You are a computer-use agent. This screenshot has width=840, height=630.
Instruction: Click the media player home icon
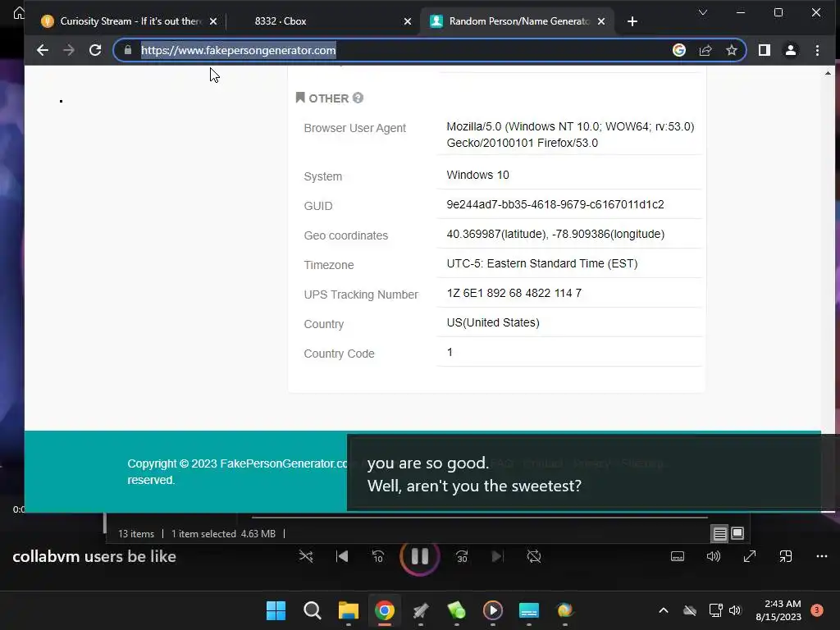[x=19, y=12]
